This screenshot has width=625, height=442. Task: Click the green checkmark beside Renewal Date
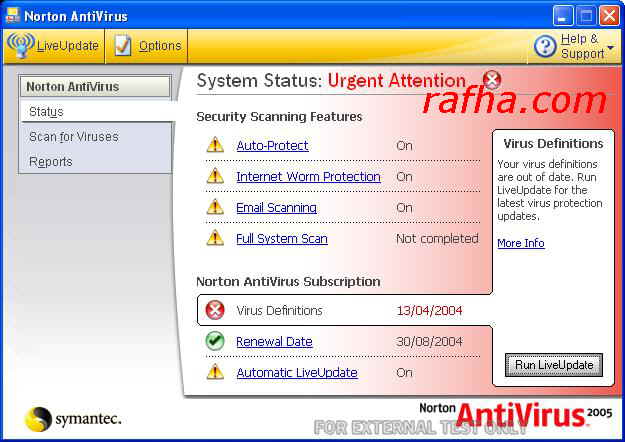point(215,341)
